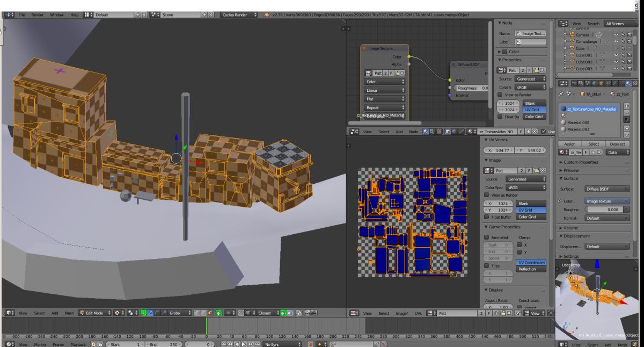Open the File menu
644x347 pixels.
(x=22, y=15)
